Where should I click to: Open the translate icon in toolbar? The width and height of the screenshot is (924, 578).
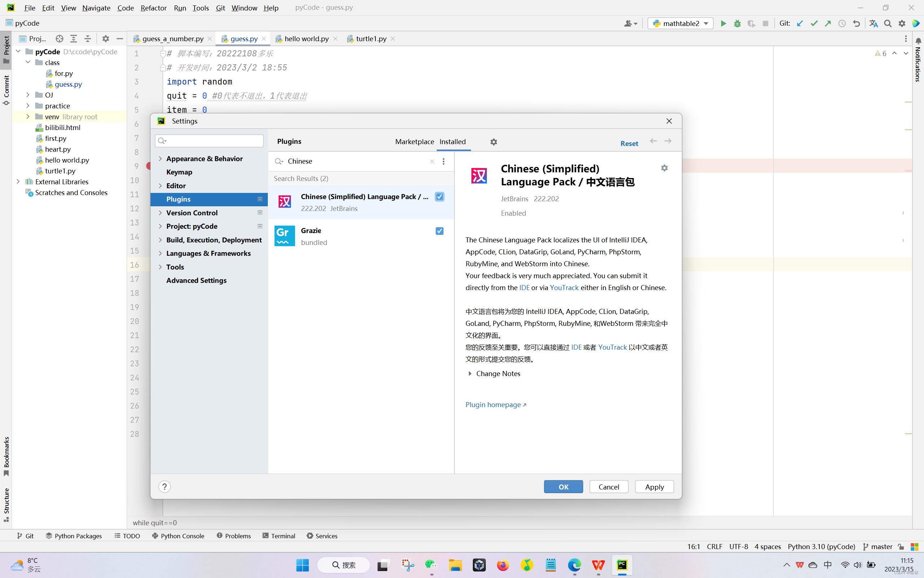point(873,23)
